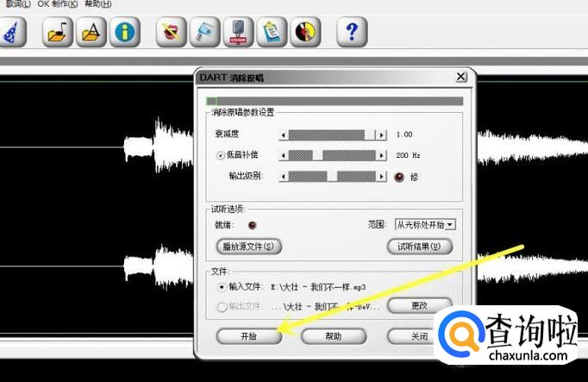Toggle the 低音补偿 option
The width and height of the screenshot is (588, 382).
point(221,155)
